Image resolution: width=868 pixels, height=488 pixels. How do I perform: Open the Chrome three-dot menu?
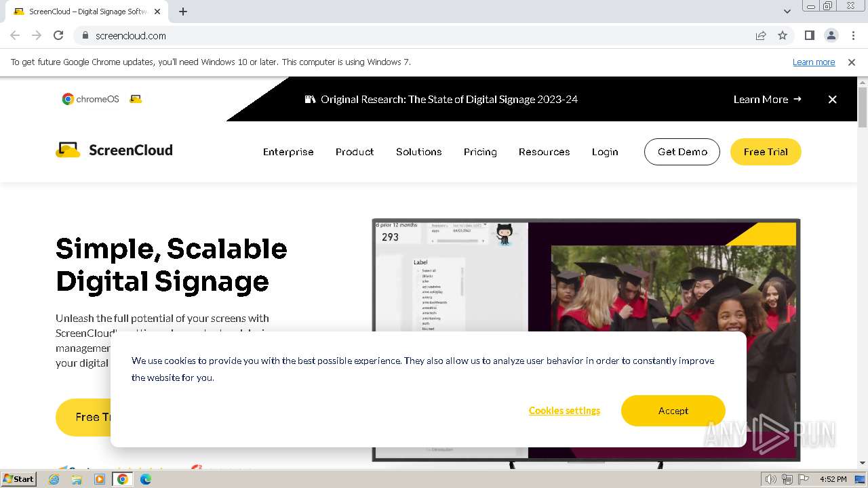[x=853, y=35]
